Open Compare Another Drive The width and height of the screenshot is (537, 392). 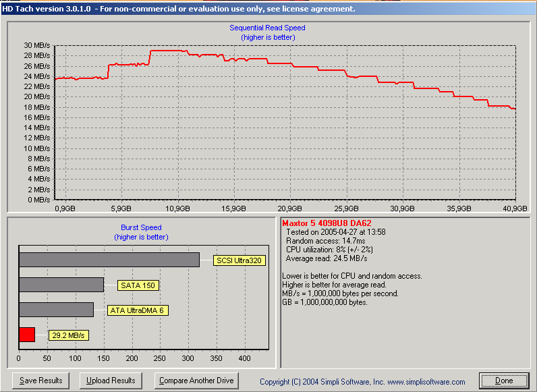coord(196,381)
